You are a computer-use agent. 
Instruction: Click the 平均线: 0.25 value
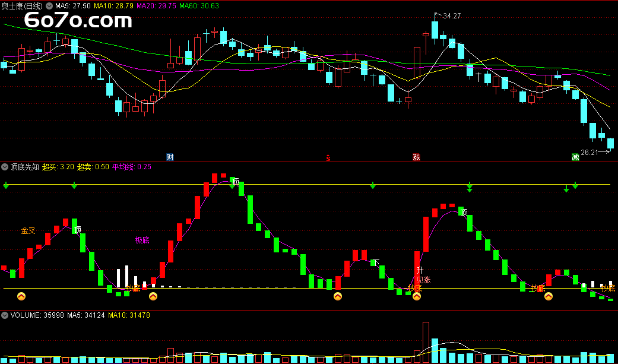[x=132, y=167]
